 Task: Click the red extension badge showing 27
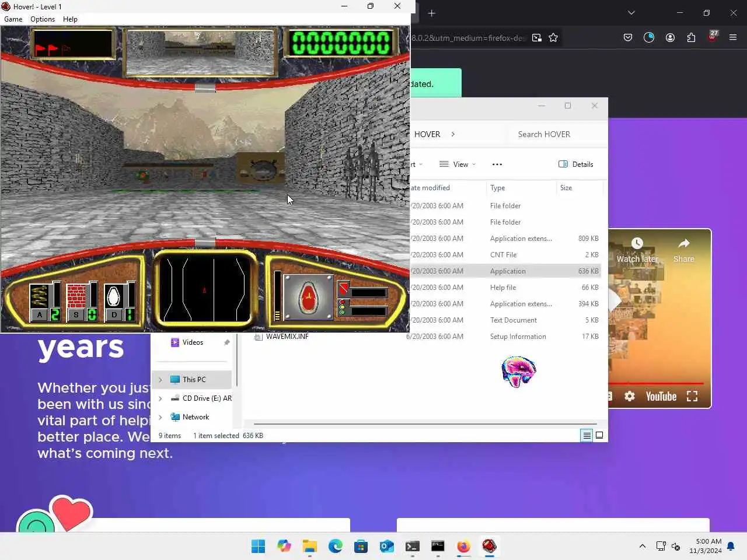[713, 36]
